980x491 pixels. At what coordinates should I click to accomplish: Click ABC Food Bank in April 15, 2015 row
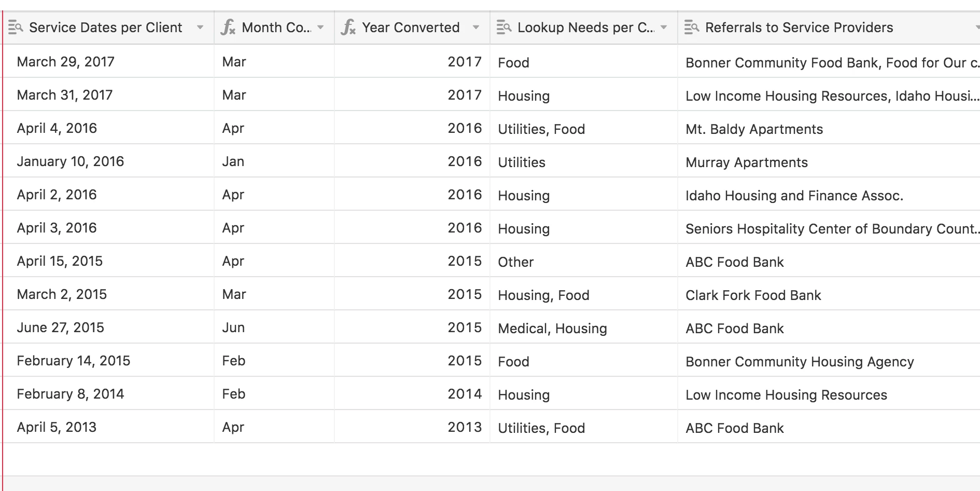(829, 261)
